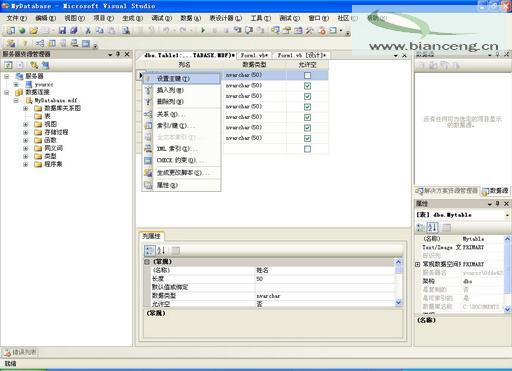This screenshot has width=512, height=371.
Task: Collapse the 数据连接 tree node
Action: click(7, 92)
